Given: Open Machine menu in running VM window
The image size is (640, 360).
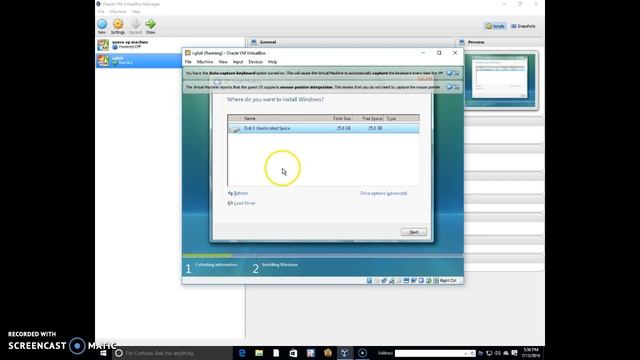Looking at the screenshot, I should pos(205,62).
